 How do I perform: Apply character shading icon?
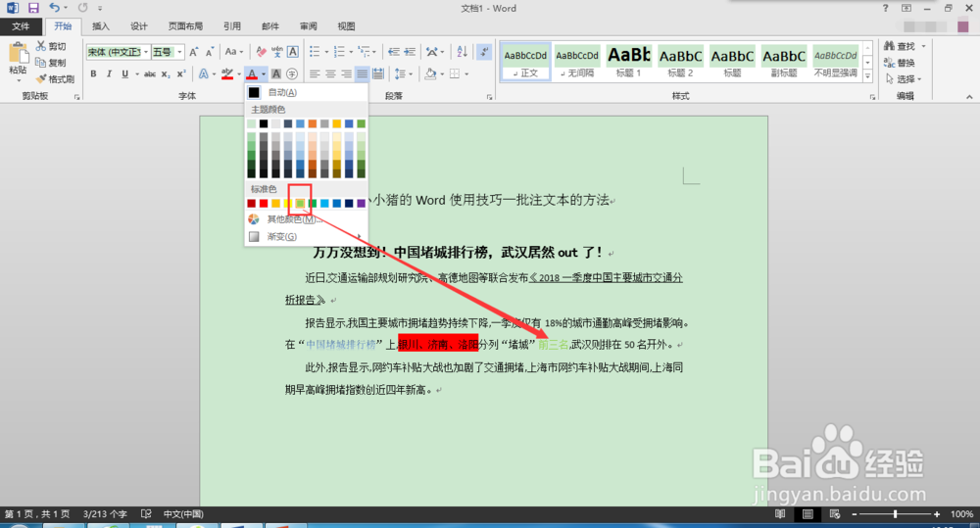[275, 73]
